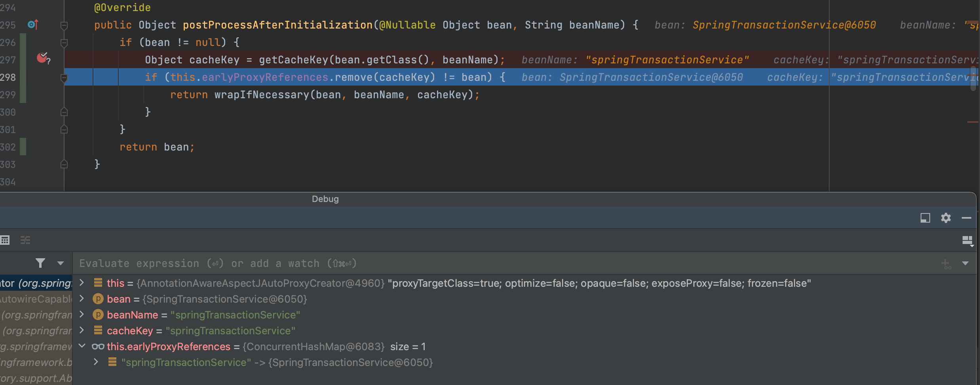Click the Trace Current Stream Chain icon
980x385 pixels.
(x=25, y=240)
